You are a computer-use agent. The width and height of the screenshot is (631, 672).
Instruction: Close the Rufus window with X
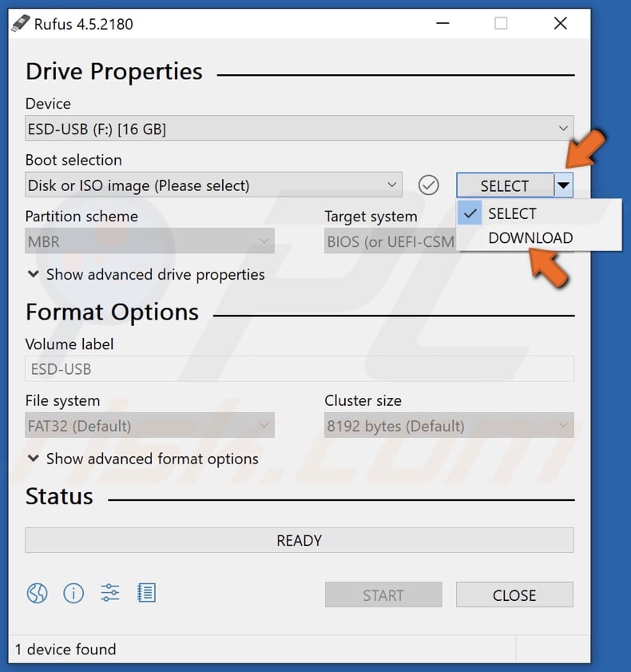561,23
